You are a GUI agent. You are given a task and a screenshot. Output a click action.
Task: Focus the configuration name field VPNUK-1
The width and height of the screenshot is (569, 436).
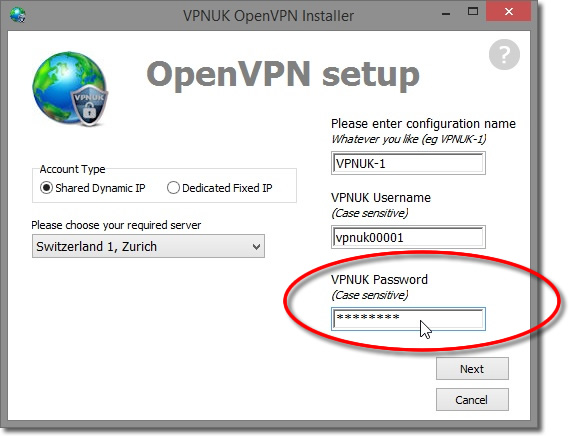coord(408,163)
